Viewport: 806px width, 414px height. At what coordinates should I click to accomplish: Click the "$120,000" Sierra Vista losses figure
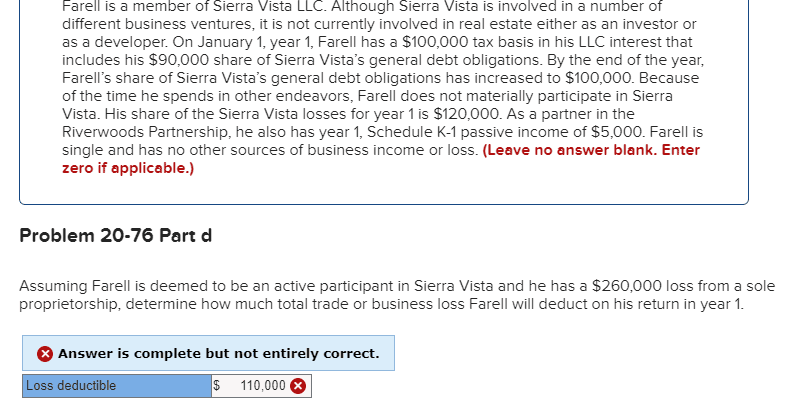pos(467,114)
